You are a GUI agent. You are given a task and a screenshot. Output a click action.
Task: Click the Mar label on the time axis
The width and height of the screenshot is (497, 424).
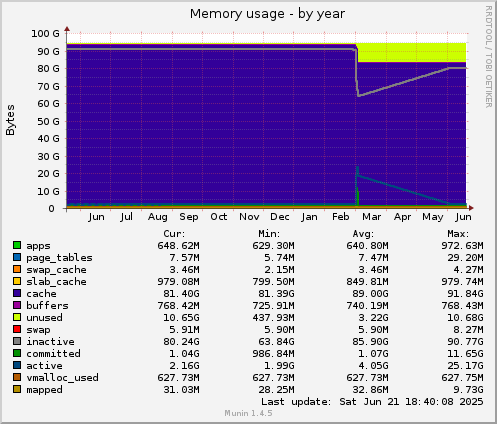point(371,217)
